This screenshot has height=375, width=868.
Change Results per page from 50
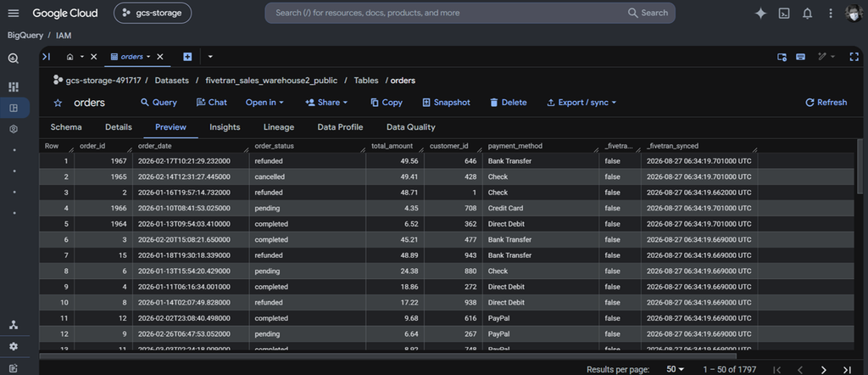pyautogui.click(x=676, y=369)
